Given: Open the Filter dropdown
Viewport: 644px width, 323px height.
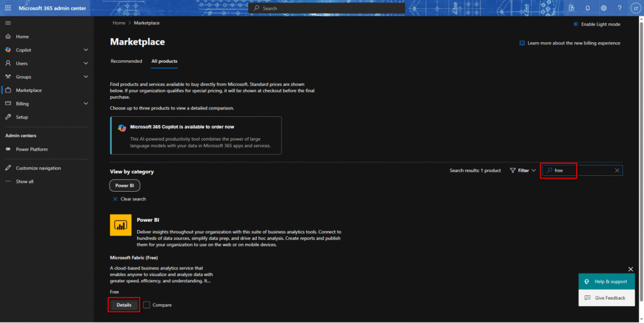Looking at the screenshot, I should (x=523, y=170).
